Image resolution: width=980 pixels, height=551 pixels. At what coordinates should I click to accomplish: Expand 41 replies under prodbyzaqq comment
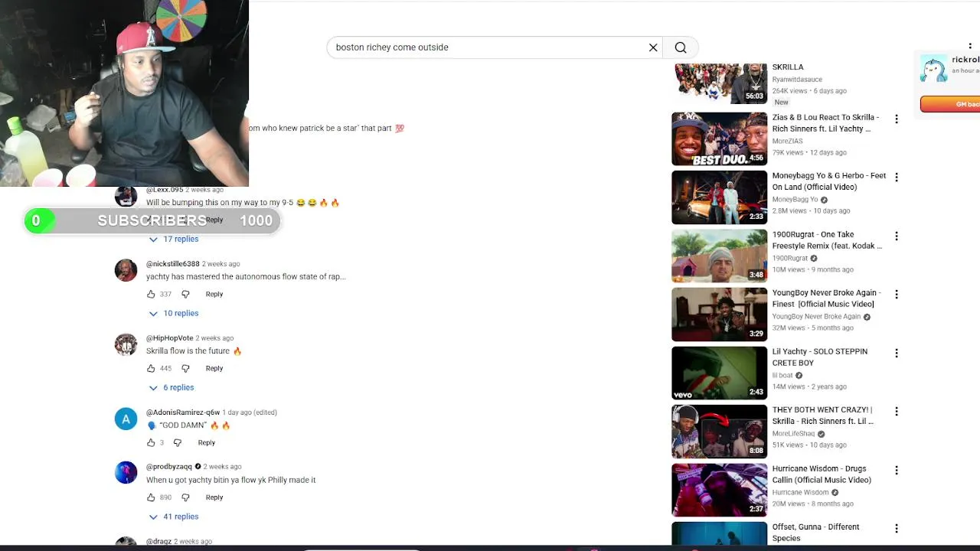tap(174, 517)
